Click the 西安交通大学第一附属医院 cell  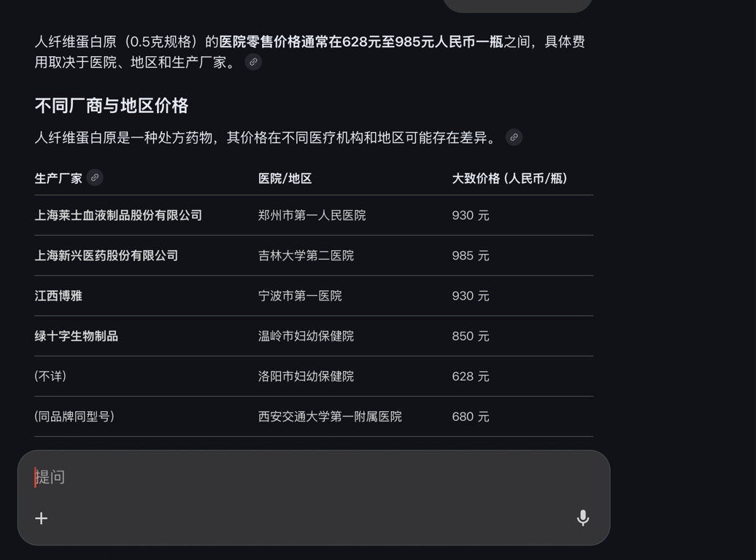[x=330, y=416]
